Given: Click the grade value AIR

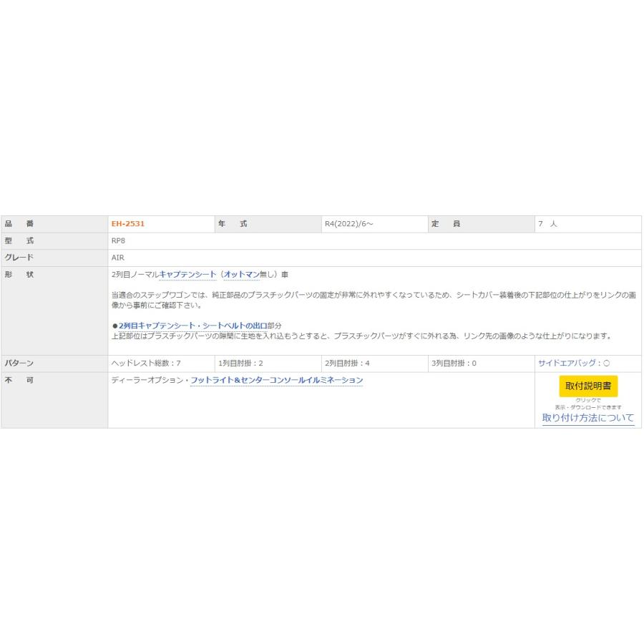Looking at the screenshot, I should click(x=118, y=258).
